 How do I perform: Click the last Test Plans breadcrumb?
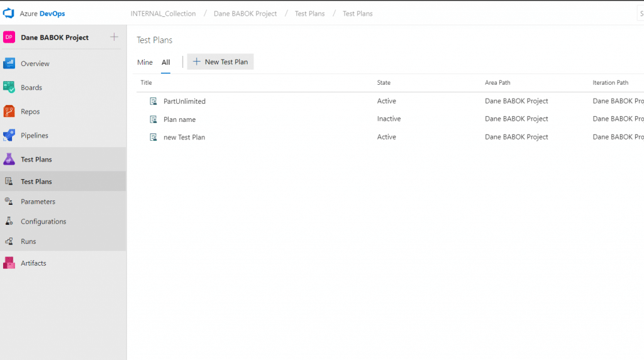[x=358, y=14]
